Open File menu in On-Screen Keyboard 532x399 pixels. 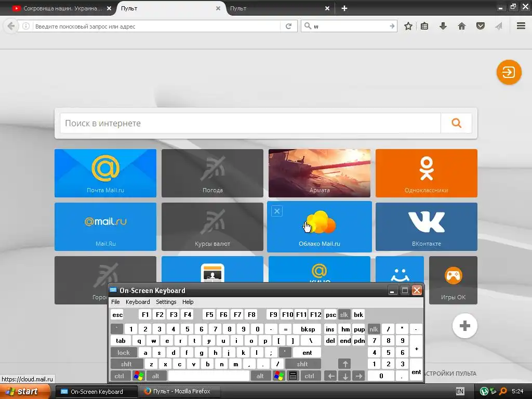pyautogui.click(x=115, y=302)
